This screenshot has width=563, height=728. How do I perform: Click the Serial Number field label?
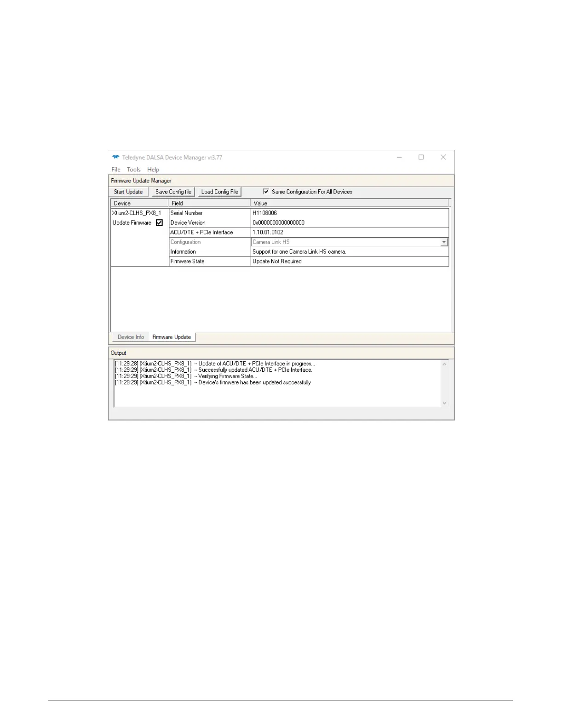(x=187, y=213)
